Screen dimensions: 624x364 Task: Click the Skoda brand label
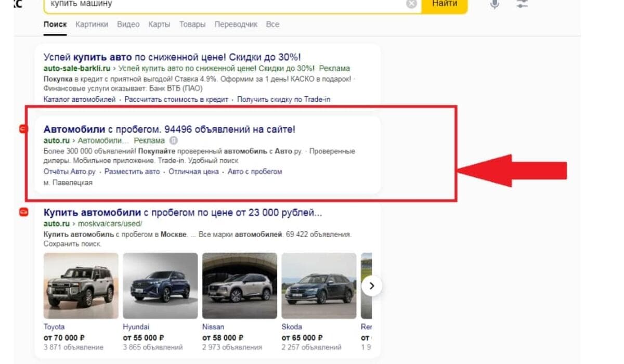tap(292, 327)
